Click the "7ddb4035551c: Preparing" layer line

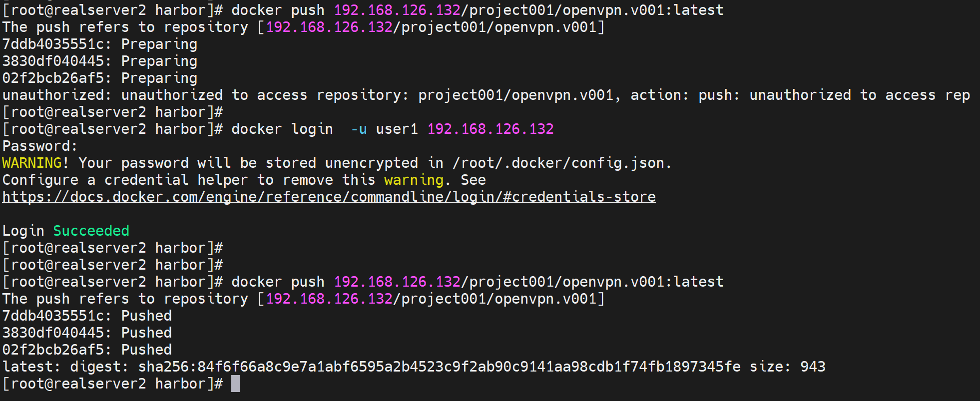coord(99,44)
